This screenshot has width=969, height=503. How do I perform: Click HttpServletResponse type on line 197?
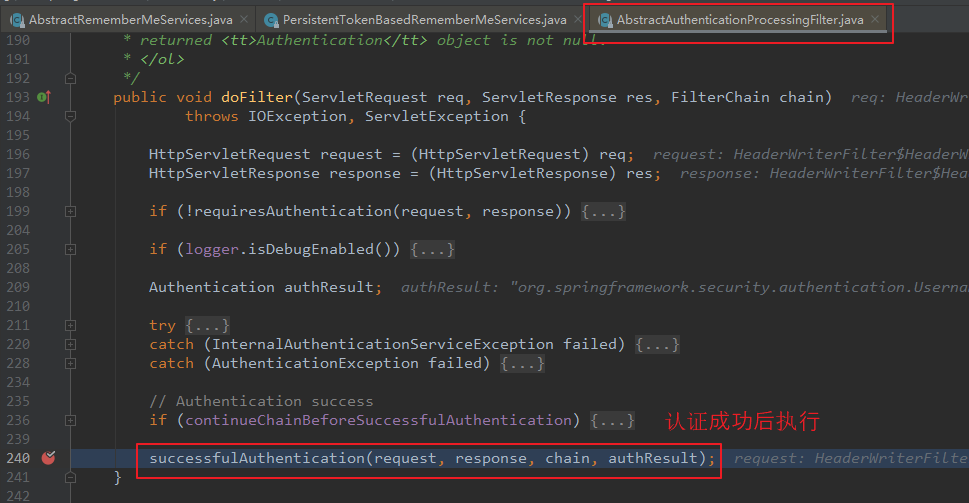[x=234, y=174]
